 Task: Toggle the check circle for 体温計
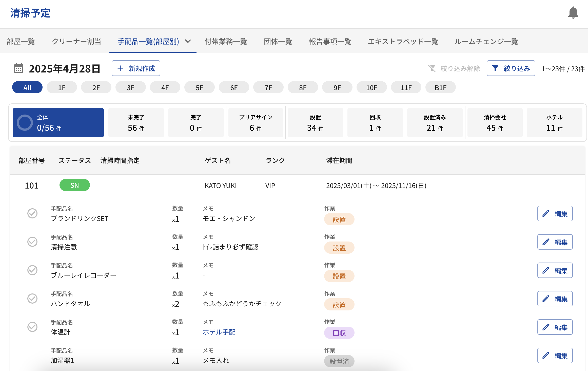[x=32, y=327]
